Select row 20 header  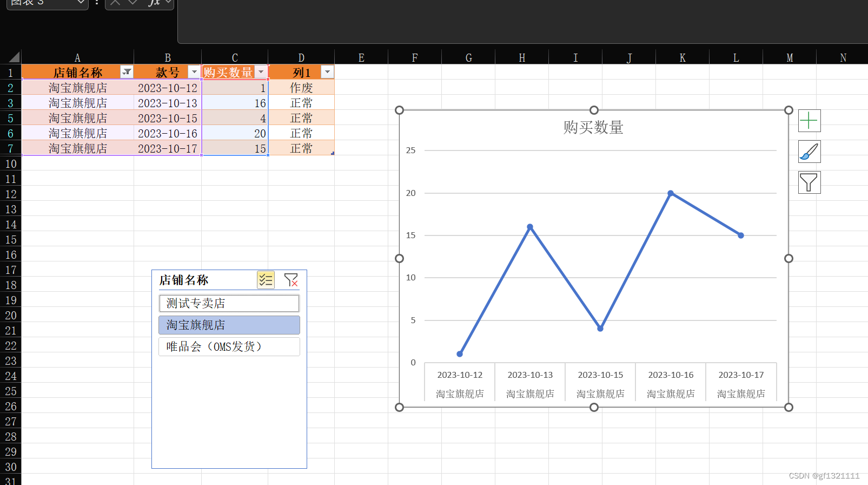pos(10,315)
